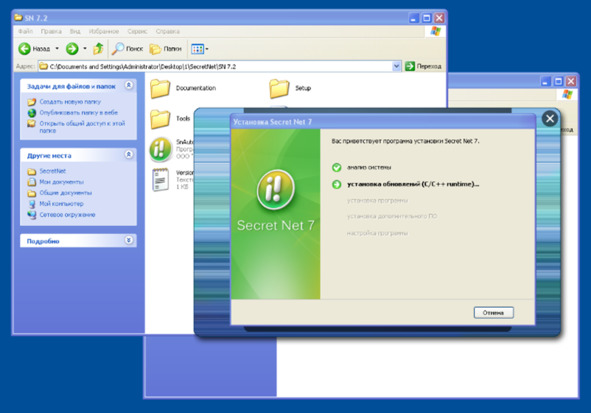Maximize the SN 7.2 window
The width and height of the screenshot is (591, 413).
[x=427, y=18]
